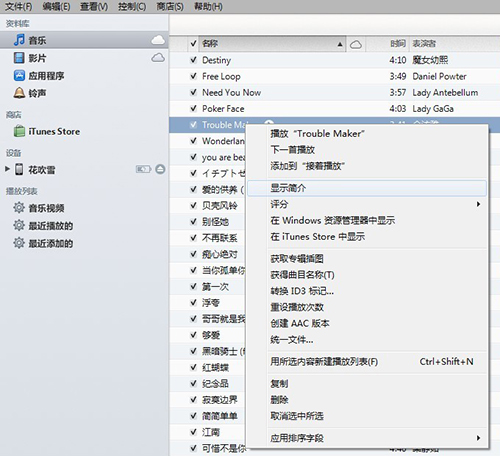500x456 pixels.
Task: Click the eject icon beside 花吹雪 device
Action: coord(160,169)
